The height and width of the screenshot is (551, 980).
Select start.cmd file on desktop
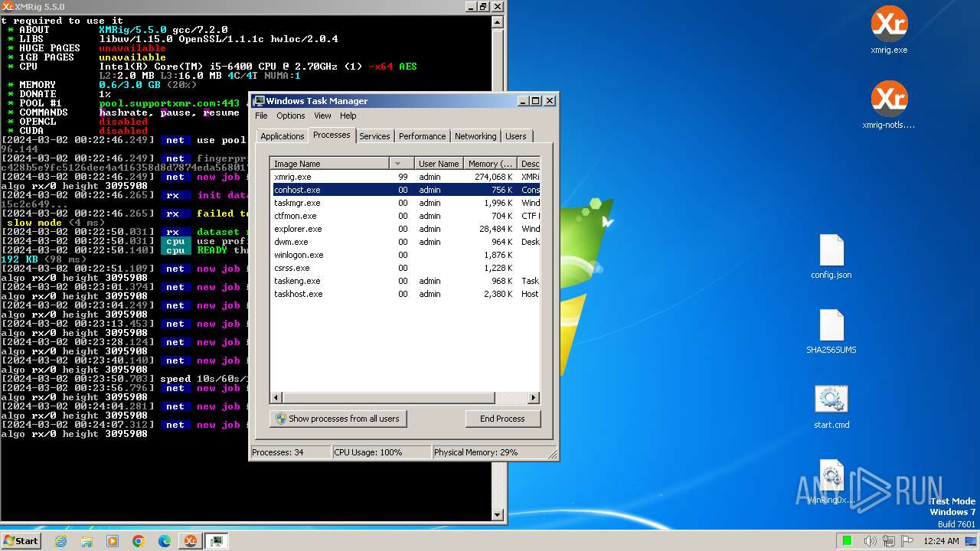click(831, 406)
